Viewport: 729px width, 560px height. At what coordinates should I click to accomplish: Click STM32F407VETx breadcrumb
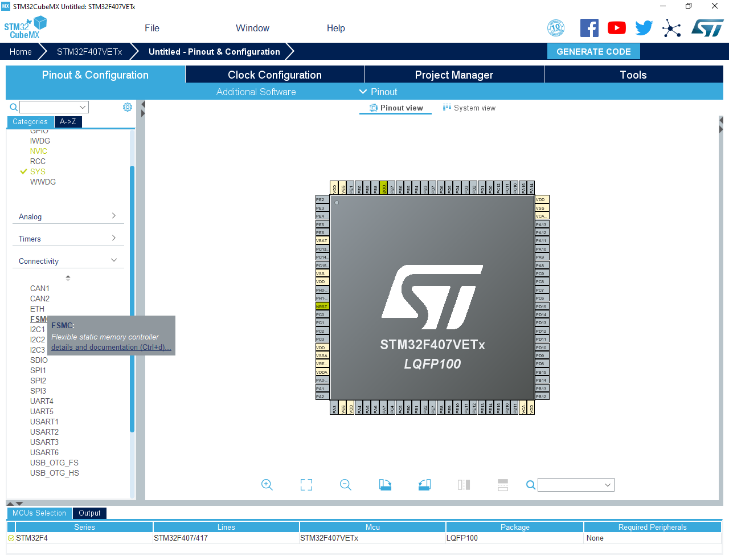point(89,51)
